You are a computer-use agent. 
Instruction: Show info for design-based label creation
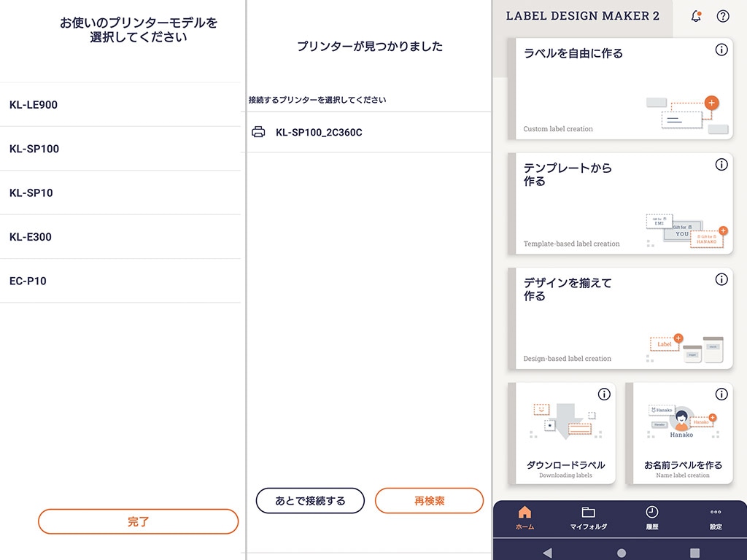(x=721, y=279)
